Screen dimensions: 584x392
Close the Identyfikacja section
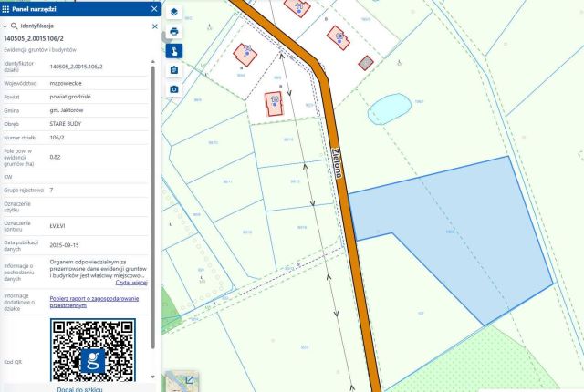pos(155,26)
